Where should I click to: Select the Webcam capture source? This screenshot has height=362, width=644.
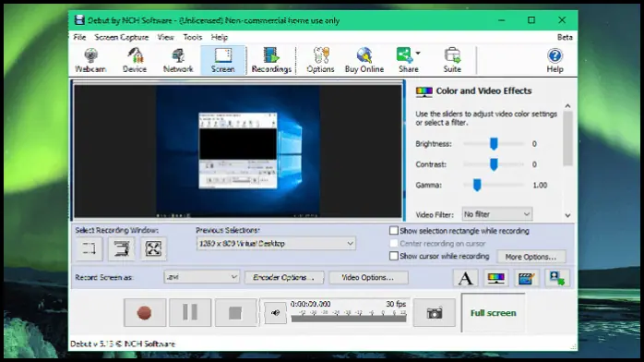[90, 60]
